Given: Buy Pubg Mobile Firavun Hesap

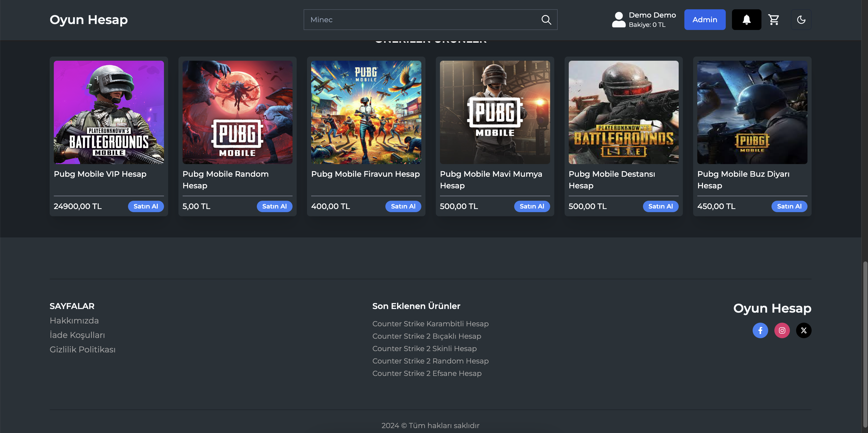Looking at the screenshot, I should point(403,206).
